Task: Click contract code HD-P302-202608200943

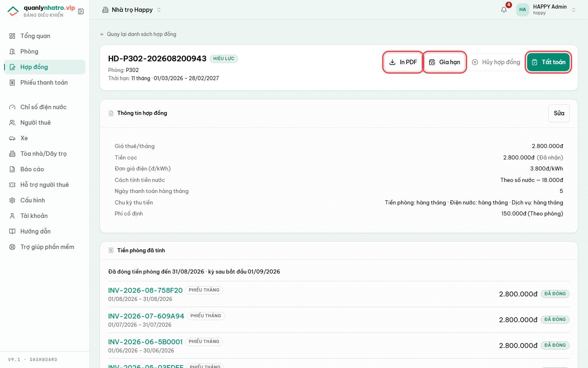Action: click(157, 58)
